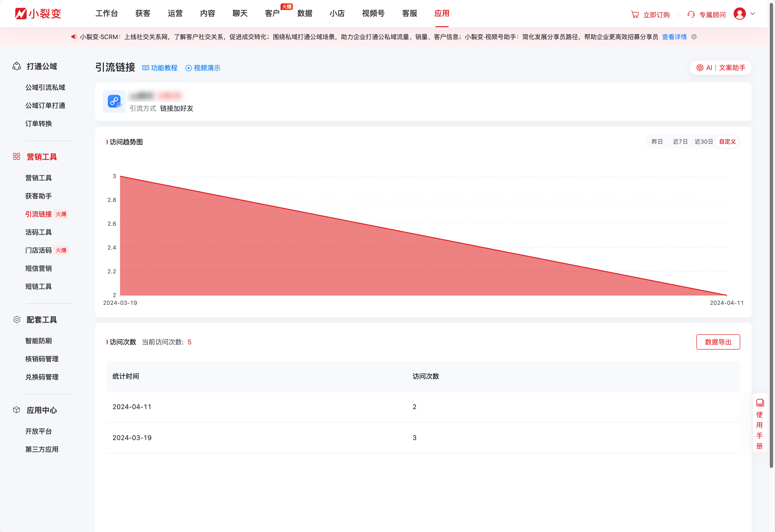Viewport: 775px width, 532px height.
Task: Expand the 配套工具 sidebar section
Action: click(42, 320)
